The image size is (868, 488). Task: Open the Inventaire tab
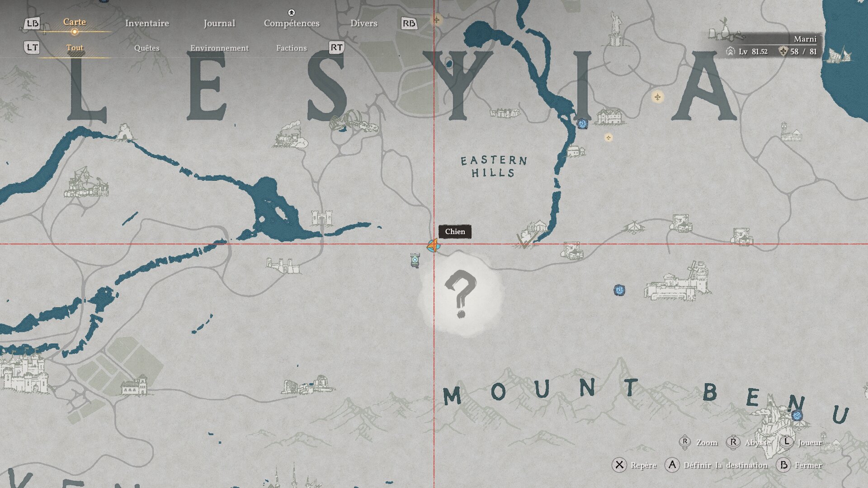[x=147, y=23]
